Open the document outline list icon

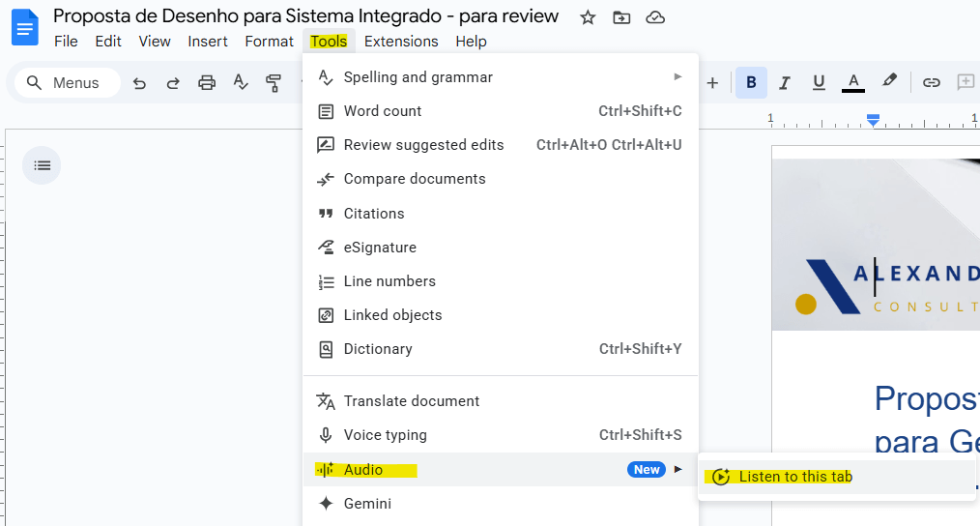pos(42,165)
